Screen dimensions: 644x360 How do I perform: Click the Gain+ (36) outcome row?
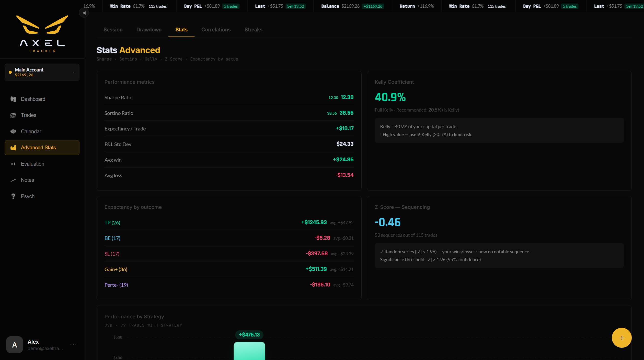pos(229,269)
